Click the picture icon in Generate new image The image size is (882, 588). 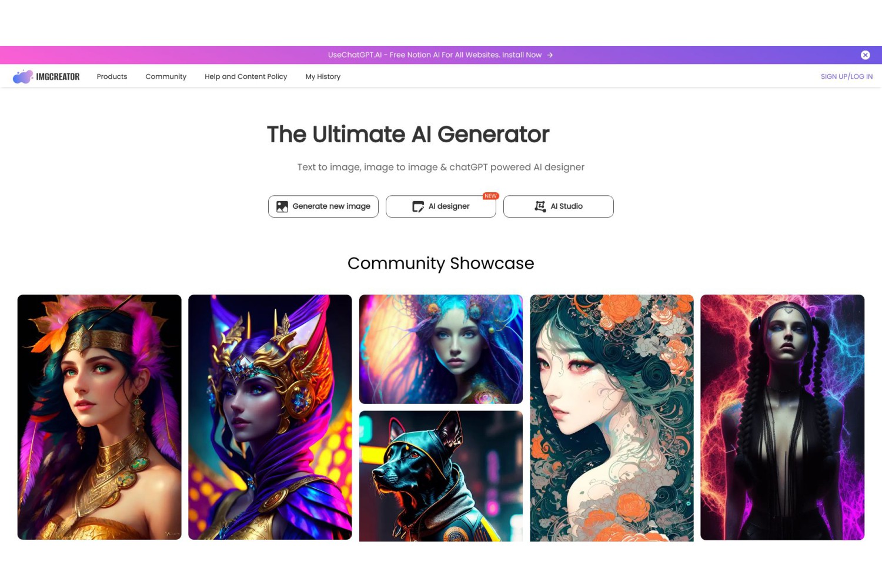[282, 206]
